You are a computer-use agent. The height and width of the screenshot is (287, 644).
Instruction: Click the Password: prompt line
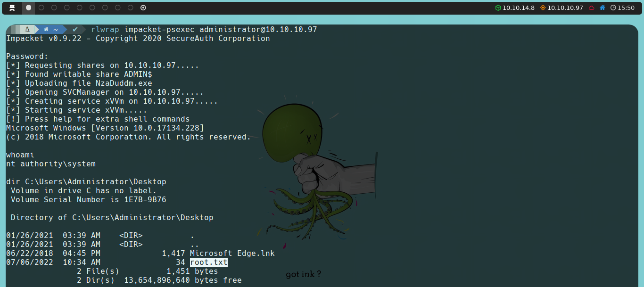click(x=27, y=56)
